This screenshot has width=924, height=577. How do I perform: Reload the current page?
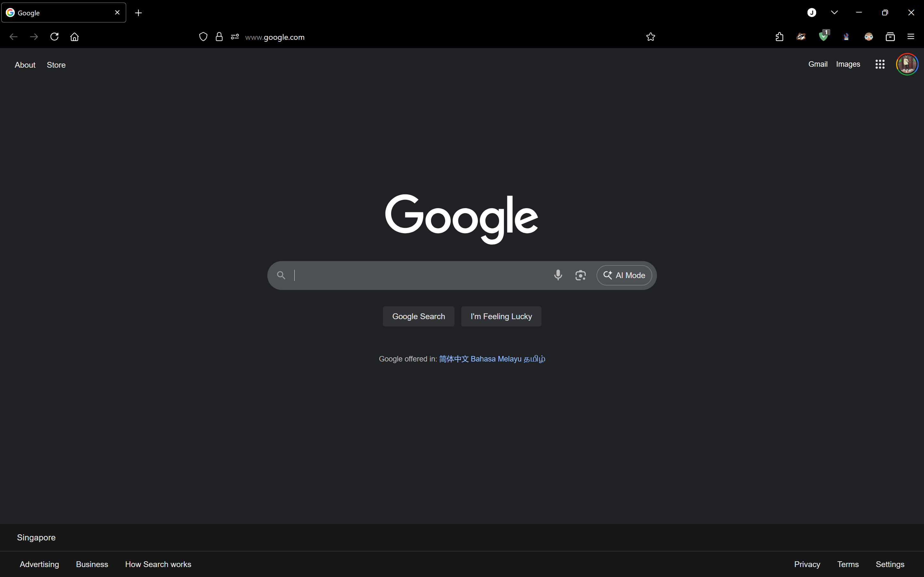click(x=54, y=37)
